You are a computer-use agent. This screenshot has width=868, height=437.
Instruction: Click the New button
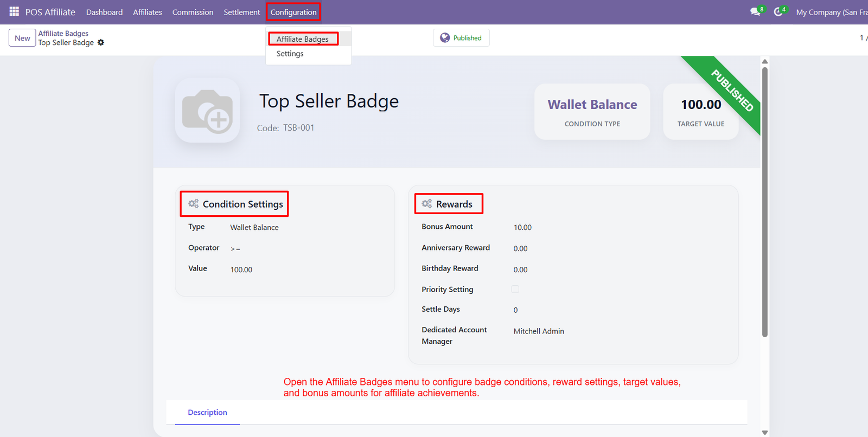coord(22,38)
